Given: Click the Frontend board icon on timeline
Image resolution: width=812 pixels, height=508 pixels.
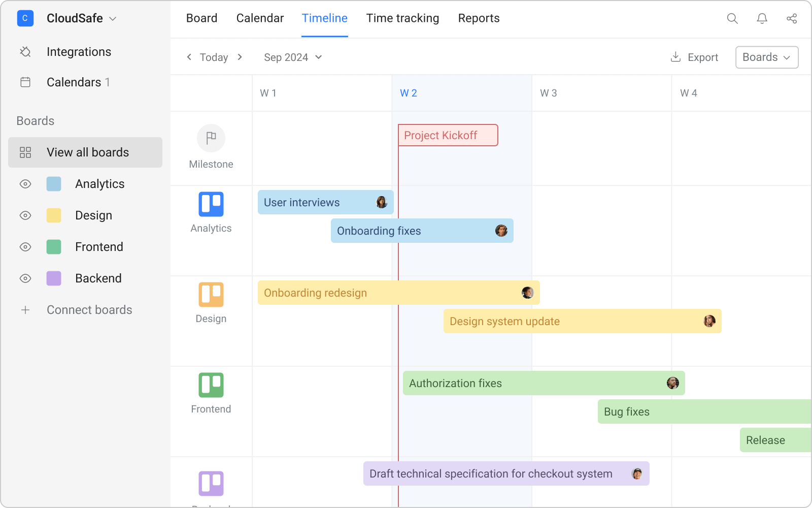Looking at the screenshot, I should click(211, 385).
